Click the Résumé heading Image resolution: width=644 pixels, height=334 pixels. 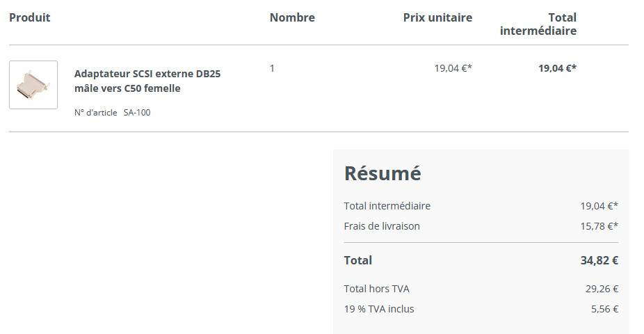coord(383,173)
